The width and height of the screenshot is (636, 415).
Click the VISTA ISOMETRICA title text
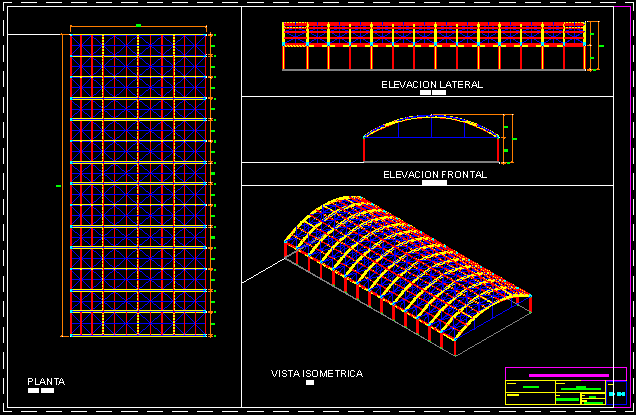point(317,373)
